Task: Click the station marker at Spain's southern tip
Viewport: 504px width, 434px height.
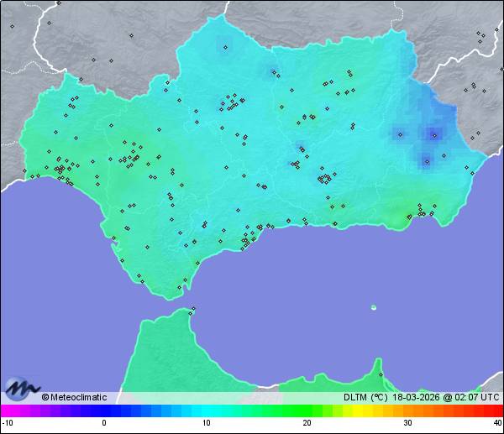Action: (179, 288)
